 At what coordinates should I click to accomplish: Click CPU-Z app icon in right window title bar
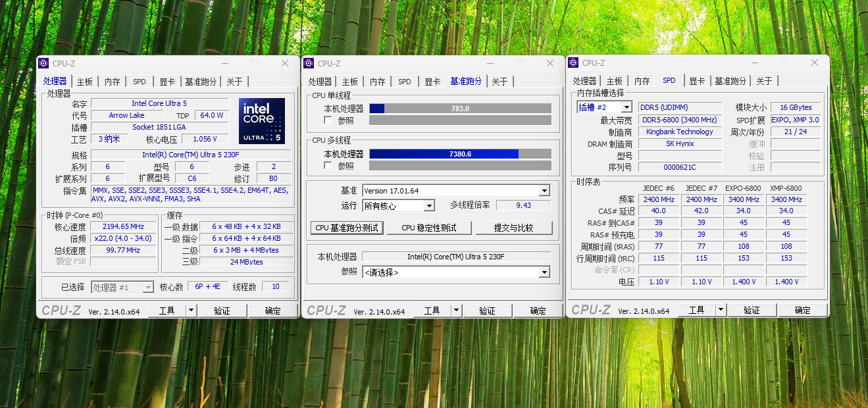(x=573, y=63)
